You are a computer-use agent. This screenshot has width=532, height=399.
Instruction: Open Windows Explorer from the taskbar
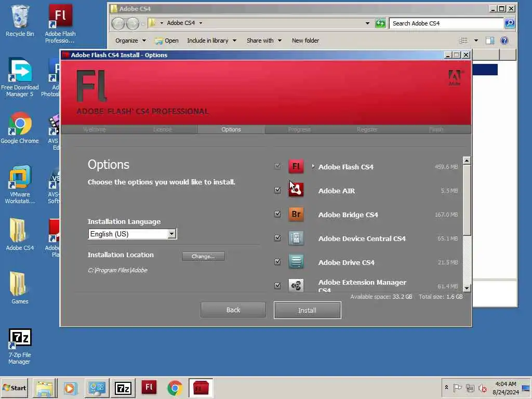(x=45, y=388)
